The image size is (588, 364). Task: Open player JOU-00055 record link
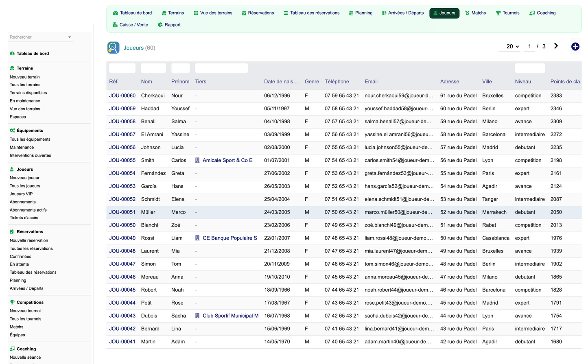click(122, 160)
